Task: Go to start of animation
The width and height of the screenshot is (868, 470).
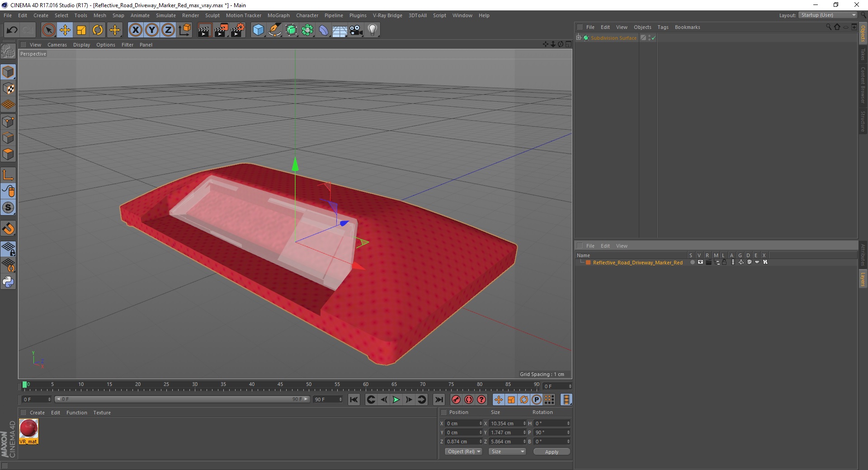Action: click(354, 399)
